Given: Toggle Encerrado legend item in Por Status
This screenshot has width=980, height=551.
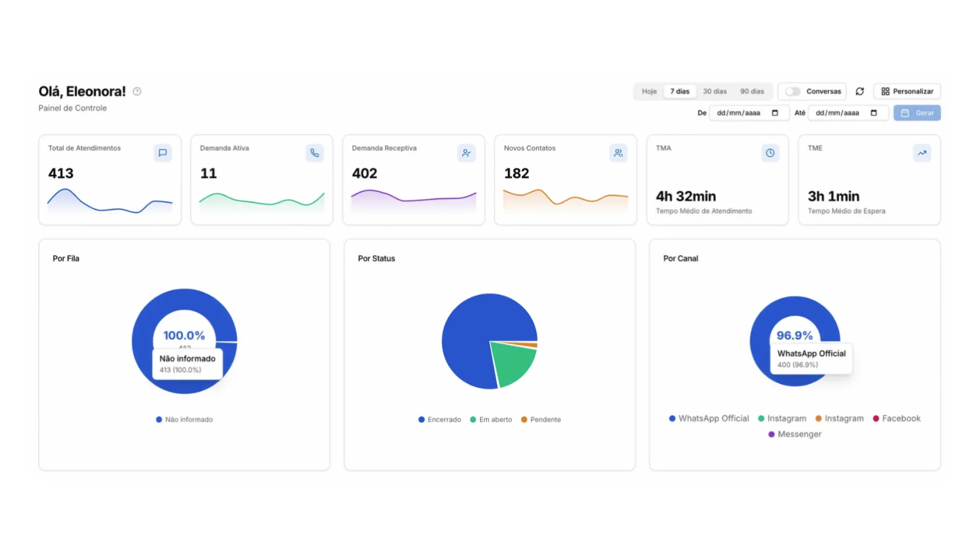Looking at the screenshot, I should coord(439,419).
